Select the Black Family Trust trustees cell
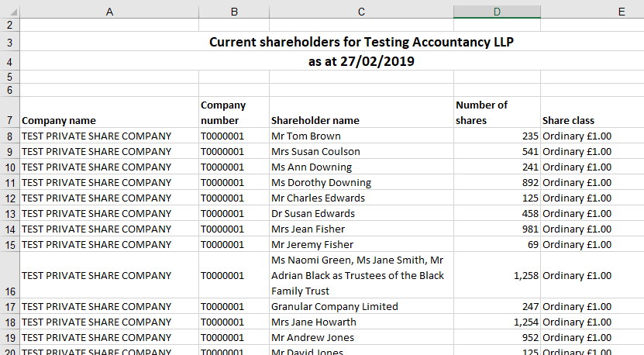Viewport: 644px width, 355px height. coord(361,275)
